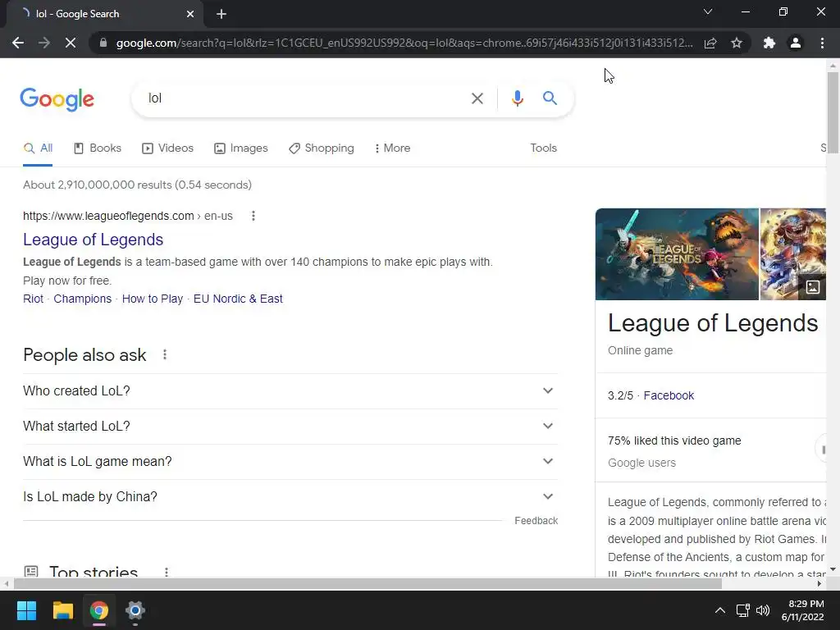Expand 'What is LoL game mean?' question
Screen dimensions: 840x630
(x=290, y=462)
